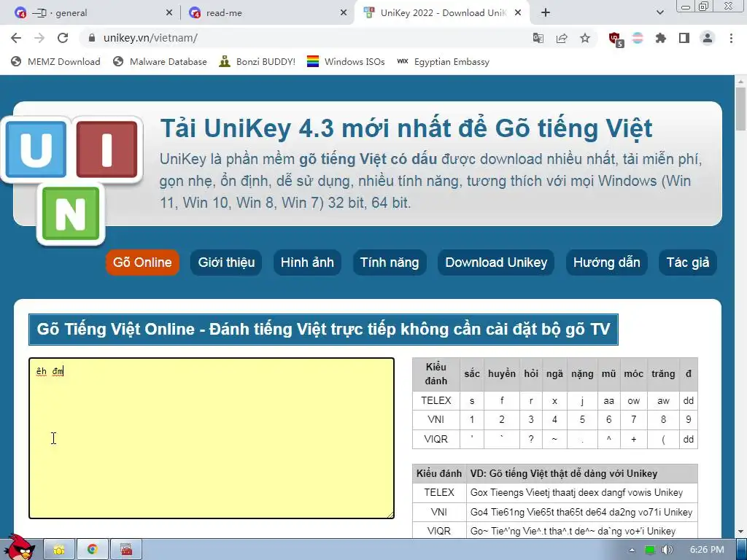Click the UniKey UIN logo
The height and width of the screenshot is (560, 747).
(x=72, y=181)
